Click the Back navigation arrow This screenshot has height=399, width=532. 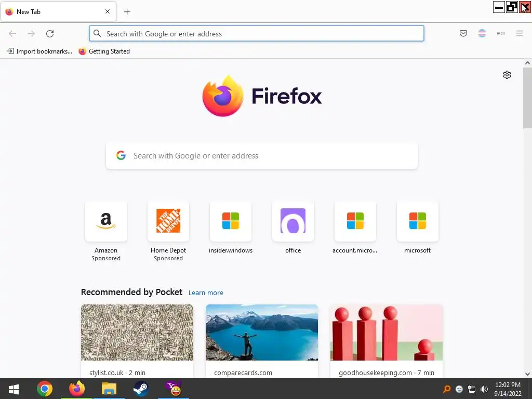(12, 34)
